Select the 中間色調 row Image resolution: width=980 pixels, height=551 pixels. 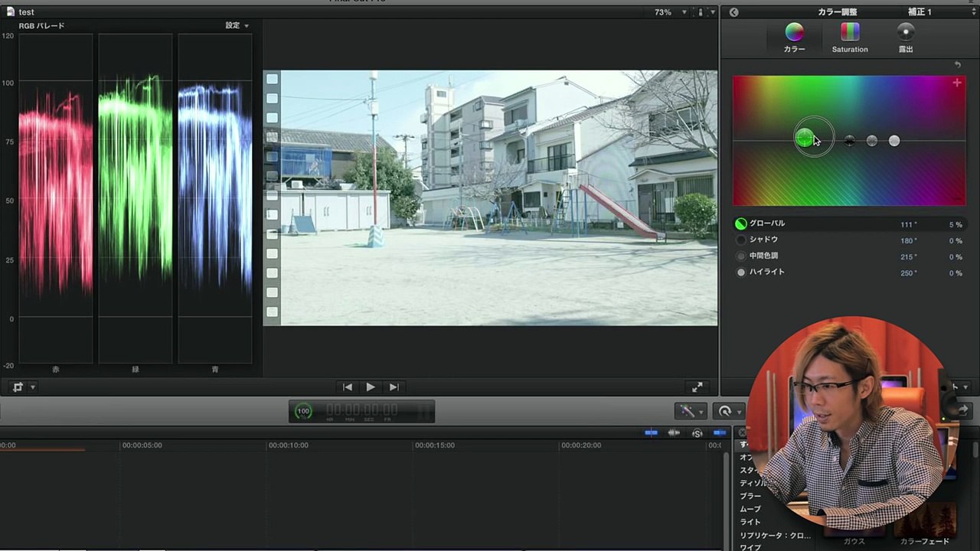coord(848,256)
